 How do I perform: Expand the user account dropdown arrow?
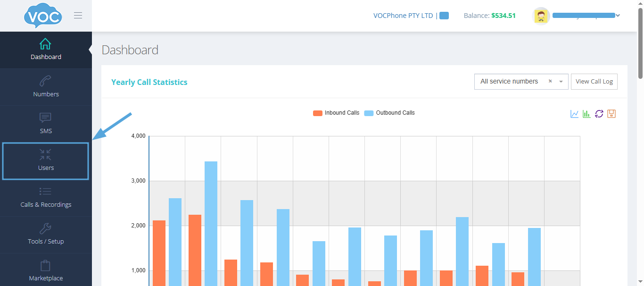(618, 16)
